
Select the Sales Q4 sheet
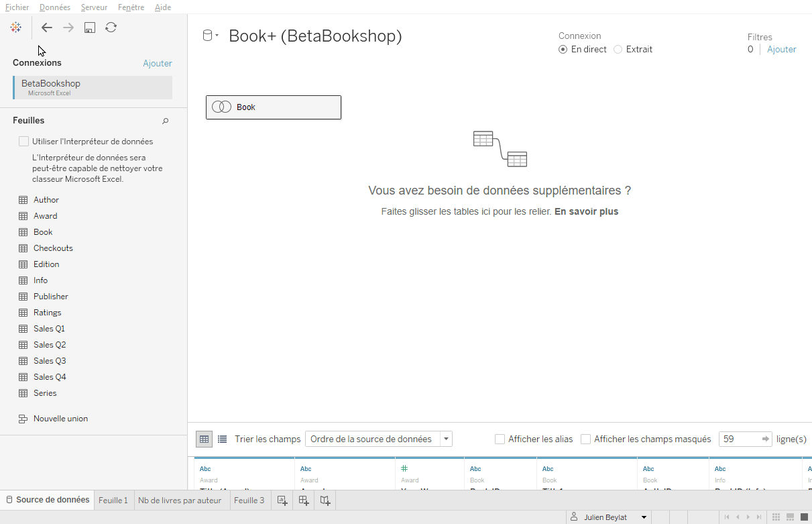[50, 377]
